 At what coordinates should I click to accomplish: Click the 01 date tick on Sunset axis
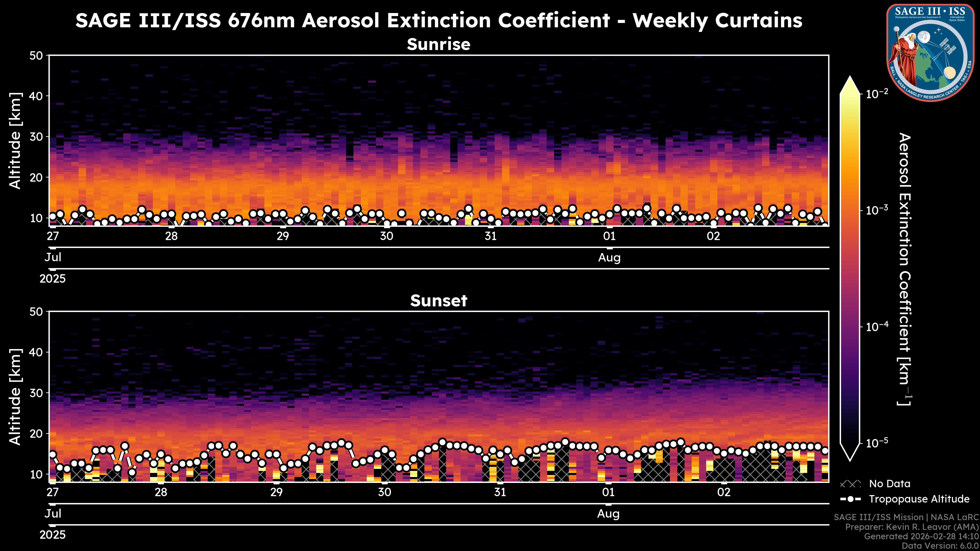pyautogui.click(x=608, y=492)
